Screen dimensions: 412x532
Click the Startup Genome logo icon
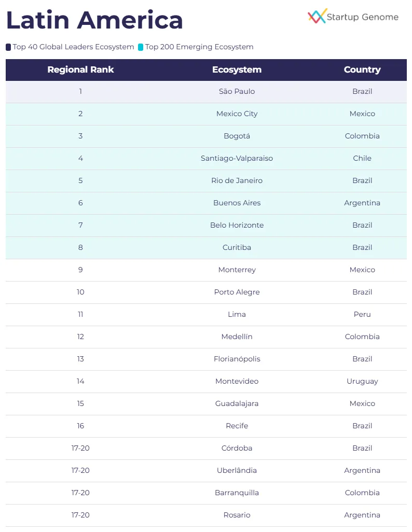317,16
